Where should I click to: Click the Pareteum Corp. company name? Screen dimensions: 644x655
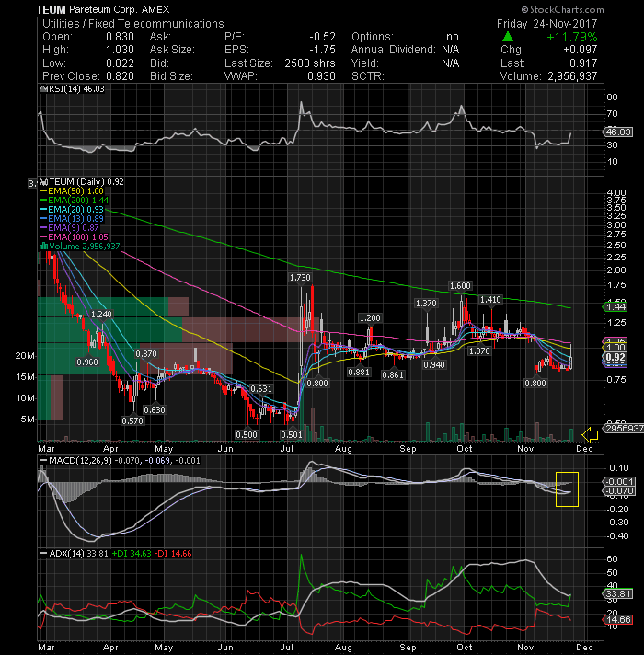click(103, 9)
